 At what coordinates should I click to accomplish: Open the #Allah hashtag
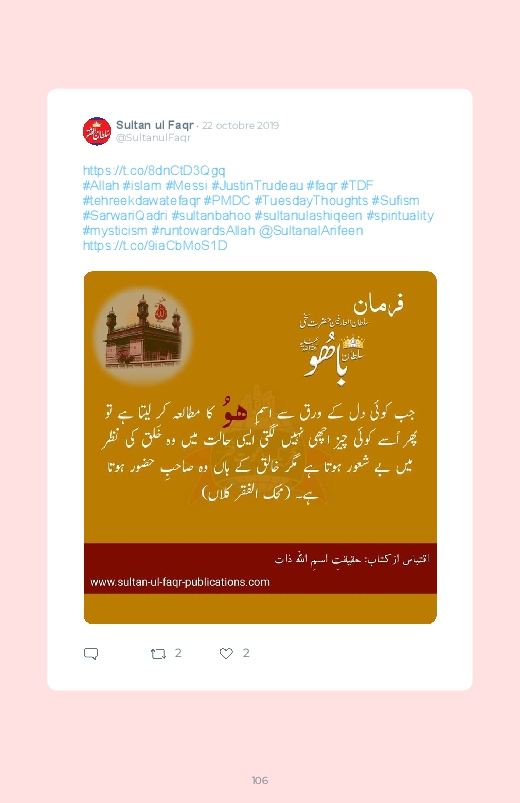(101, 185)
